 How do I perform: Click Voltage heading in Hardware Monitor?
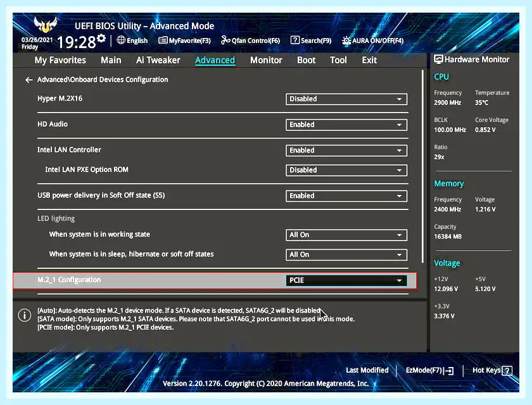click(447, 263)
